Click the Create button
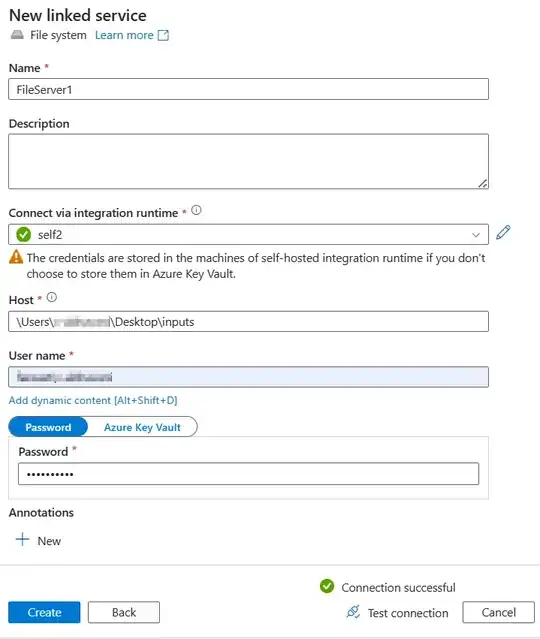 pos(44,612)
